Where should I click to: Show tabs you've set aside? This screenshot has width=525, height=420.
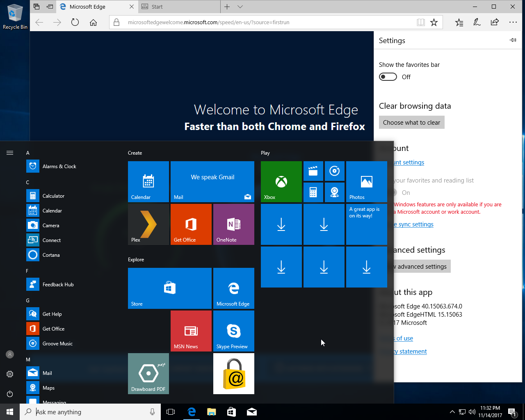37,7
